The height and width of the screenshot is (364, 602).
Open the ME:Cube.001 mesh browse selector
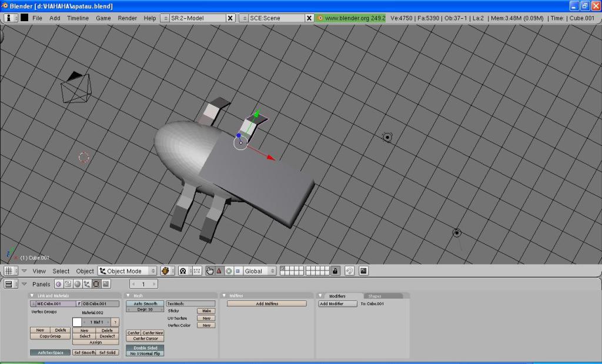(33, 303)
